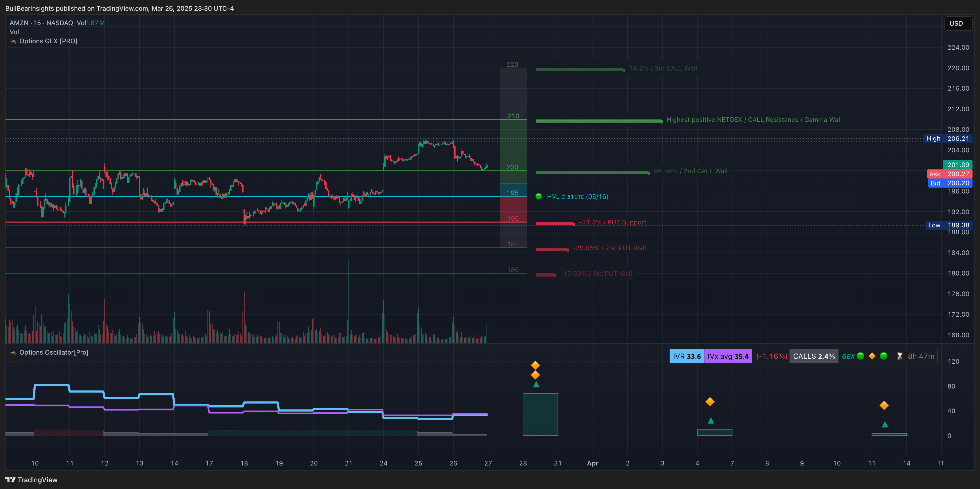Click the Options Oscillator[Pro] indicator icon
980x489 pixels.
13,353
